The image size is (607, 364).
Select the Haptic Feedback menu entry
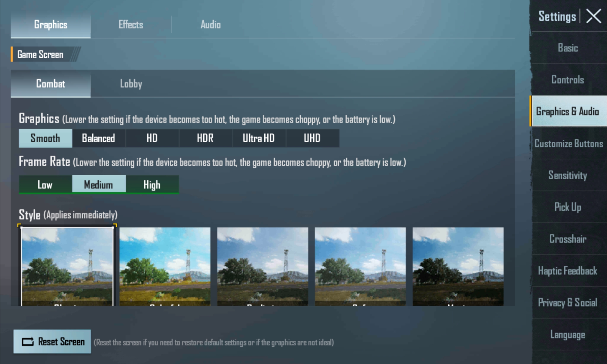(x=568, y=271)
